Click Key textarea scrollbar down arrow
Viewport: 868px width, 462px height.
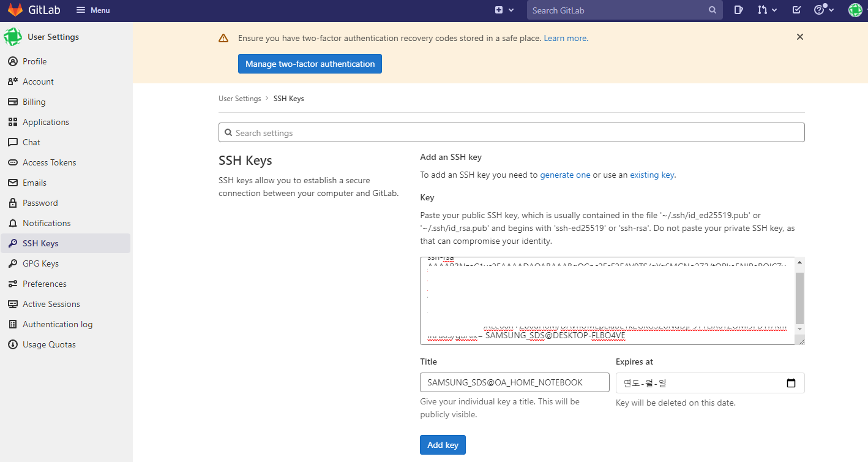pos(799,330)
